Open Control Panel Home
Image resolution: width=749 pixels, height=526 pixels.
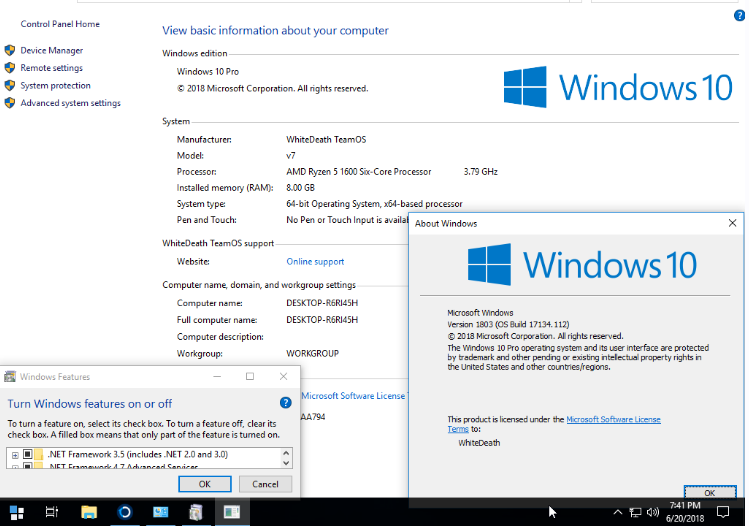[x=60, y=24]
